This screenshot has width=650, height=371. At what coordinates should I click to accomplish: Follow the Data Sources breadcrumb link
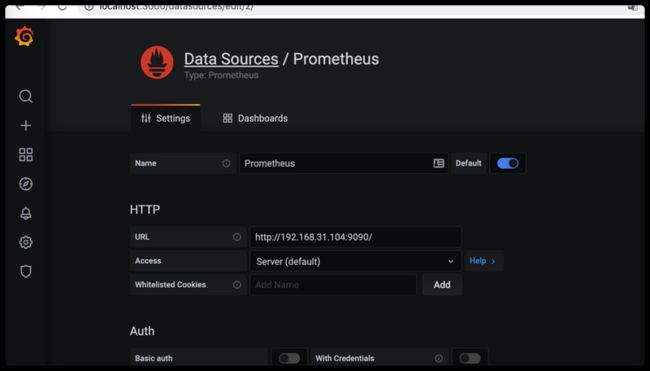click(x=231, y=59)
